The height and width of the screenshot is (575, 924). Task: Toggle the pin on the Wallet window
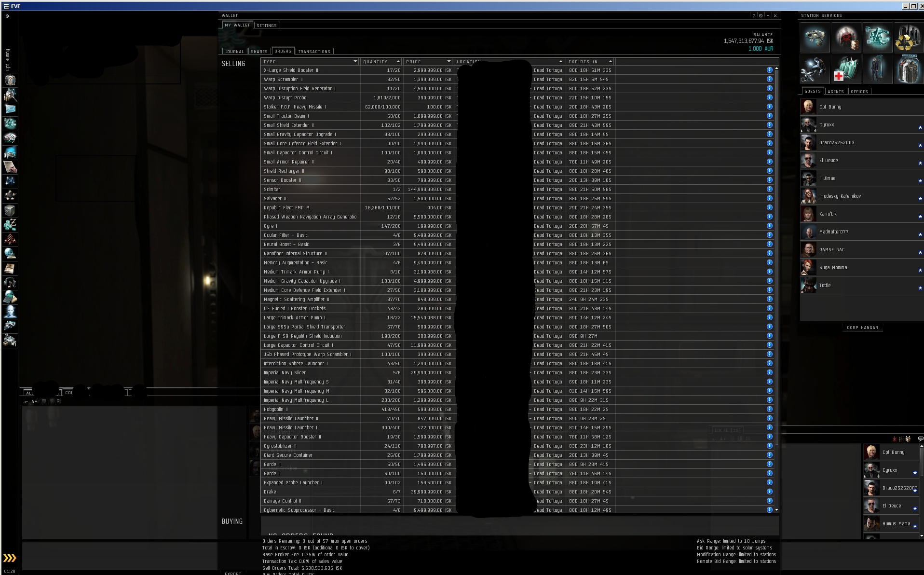[x=761, y=15]
